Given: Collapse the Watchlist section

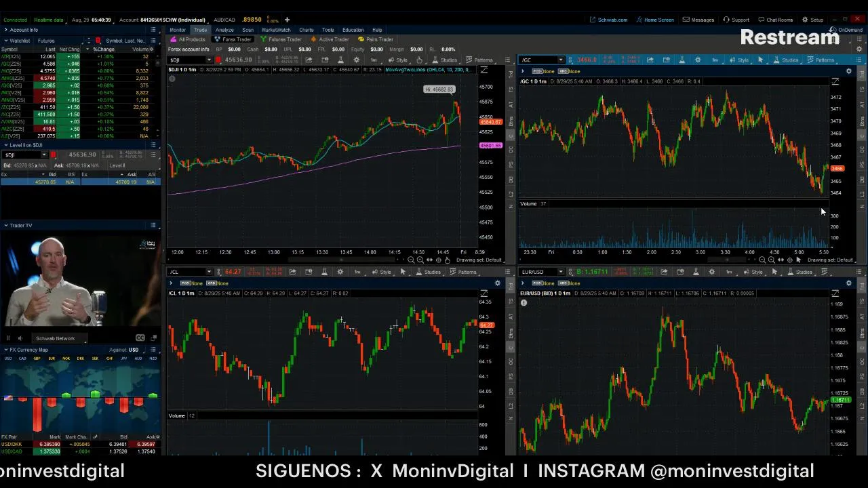Looking at the screenshot, I should click(5, 41).
